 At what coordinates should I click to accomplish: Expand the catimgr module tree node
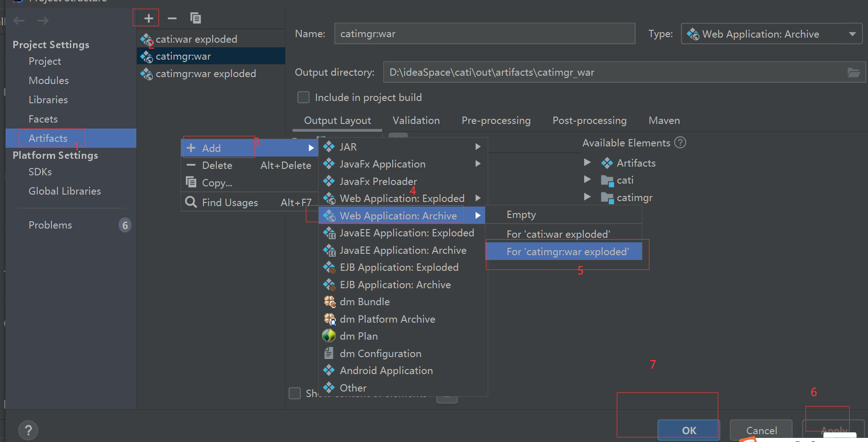coord(587,197)
